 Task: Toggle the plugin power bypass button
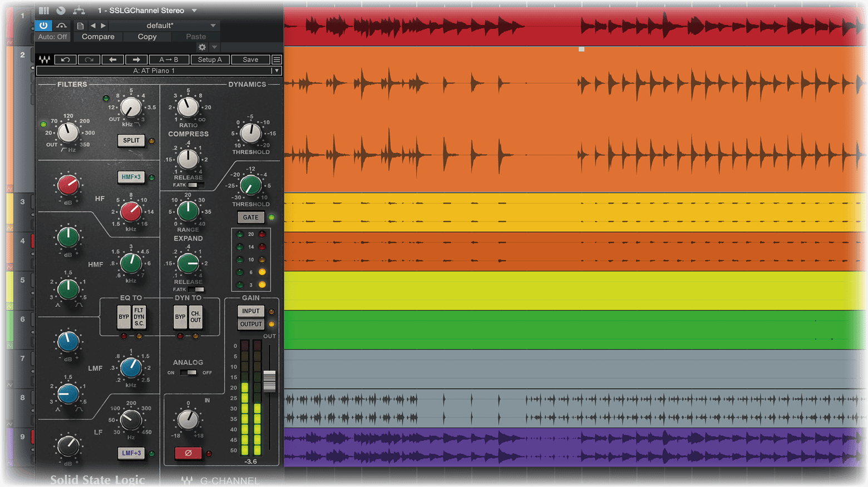point(43,26)
